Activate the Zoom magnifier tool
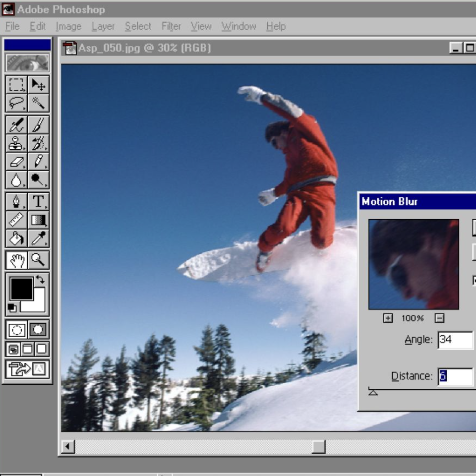Image resolution: width=476 pixels, height=476 pixels. click(38, 259)
